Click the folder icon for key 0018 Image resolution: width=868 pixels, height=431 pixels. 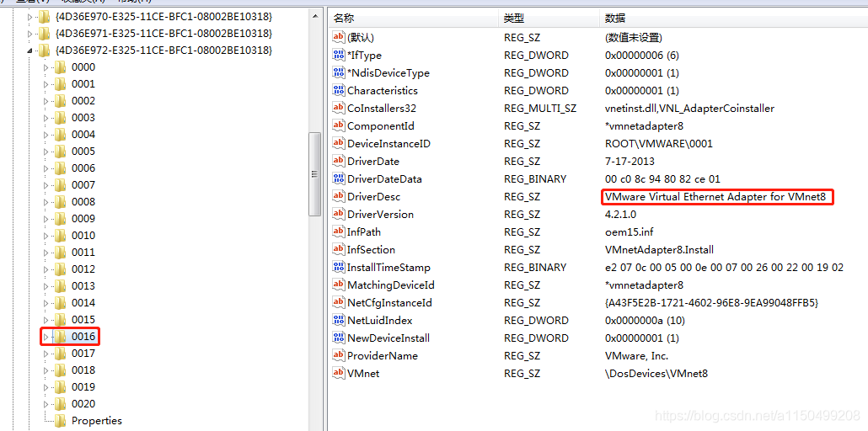coord(60,370)
